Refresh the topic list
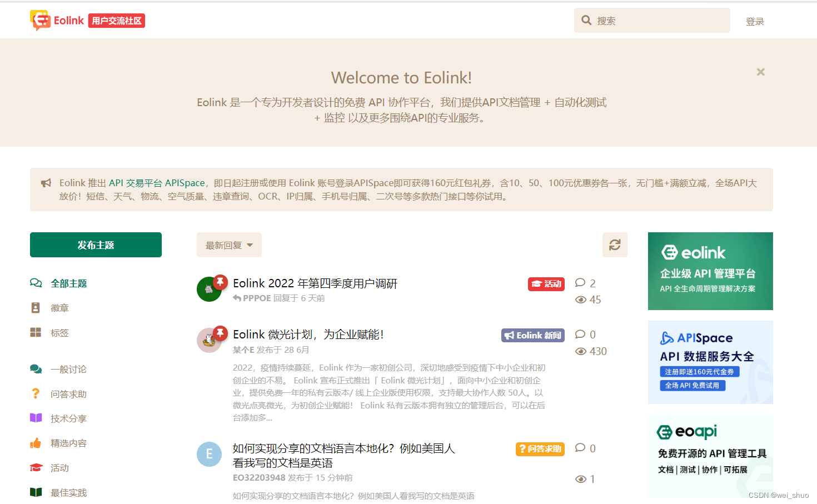The height and width of the screenshot is (504, 817). tap(615, 244)
